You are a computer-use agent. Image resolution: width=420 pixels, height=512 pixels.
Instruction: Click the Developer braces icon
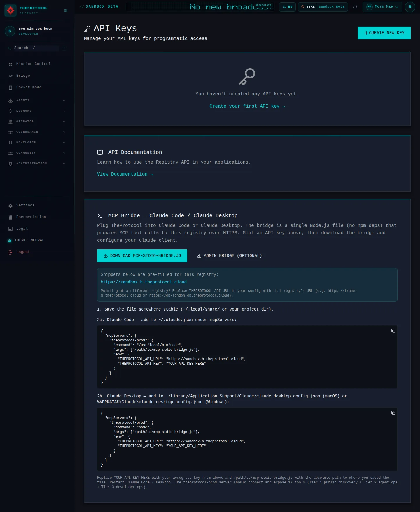10,143
